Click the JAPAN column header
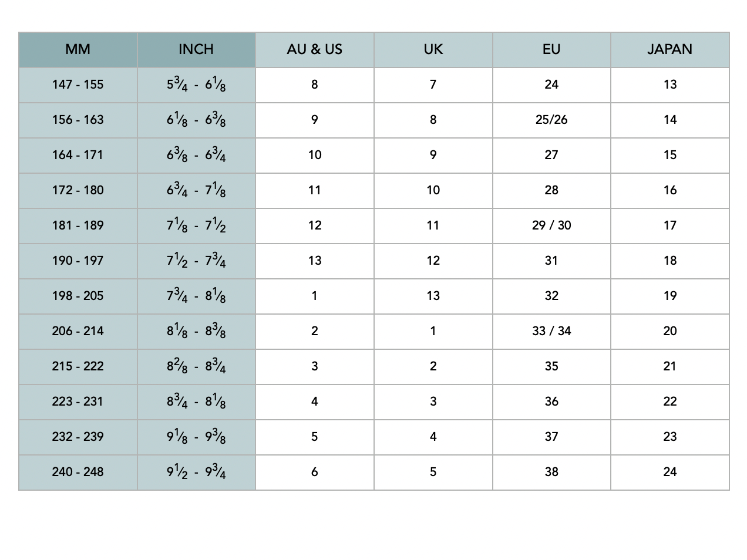Viewport: 747px width, 560px height. [x=670, y=49]
